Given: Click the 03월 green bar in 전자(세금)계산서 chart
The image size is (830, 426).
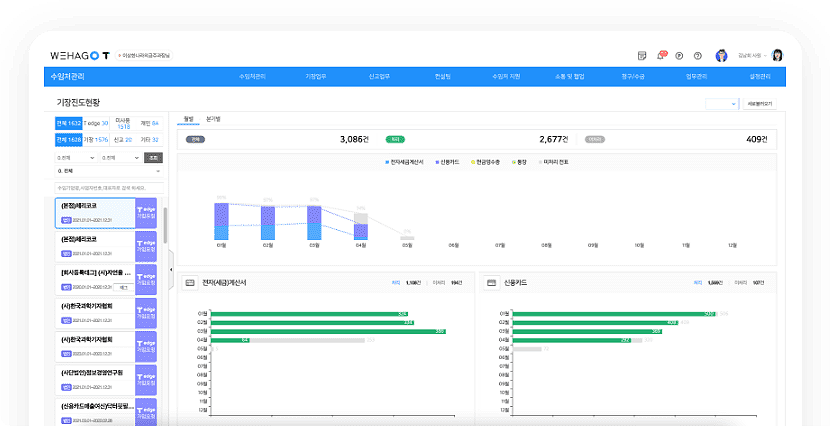Looking at the screenshot, I should click(x=328, y=331).
